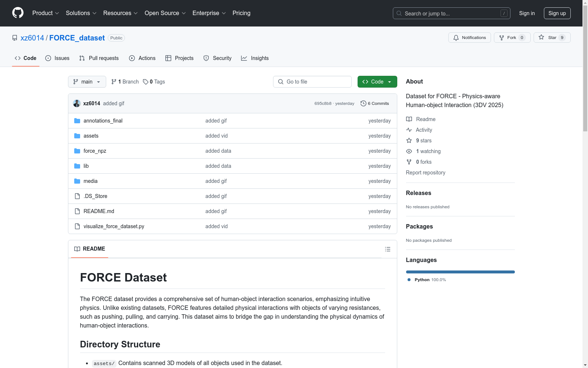588x368 pixels.
Task: Switch to the Security tab
Action: (x=218, y=58)
